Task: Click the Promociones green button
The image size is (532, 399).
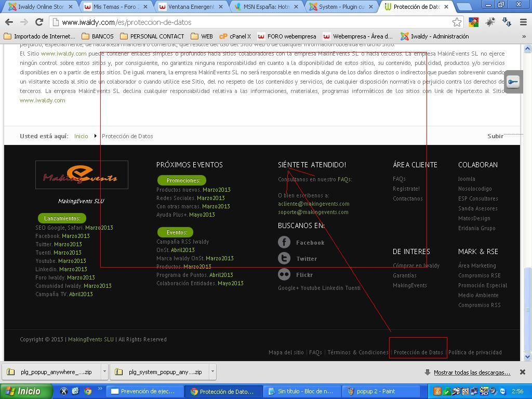Action: pyautogui.click(x=182, y=180)
